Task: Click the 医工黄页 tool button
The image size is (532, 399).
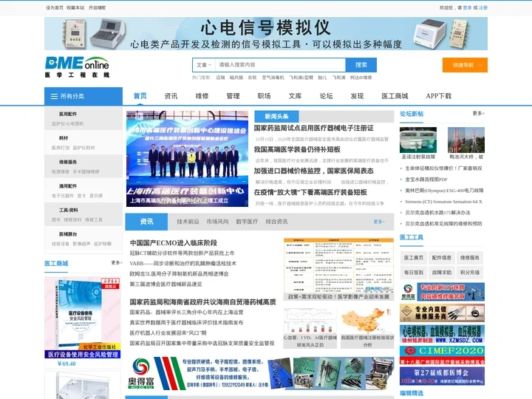Action: [413, 258]
